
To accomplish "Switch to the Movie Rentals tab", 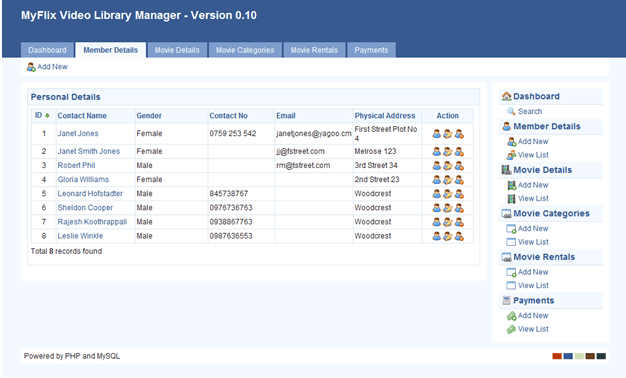I will 314,50.
